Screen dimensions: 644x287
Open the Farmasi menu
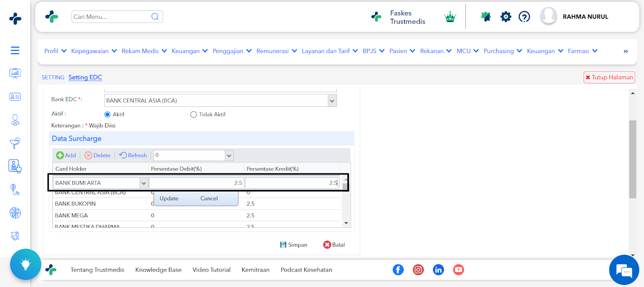click(583, 51)
